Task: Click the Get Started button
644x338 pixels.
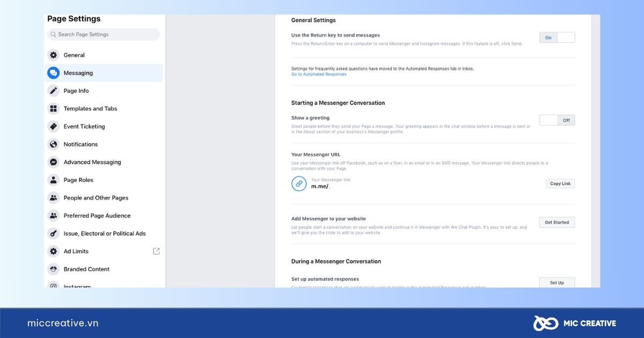Action: click(x=557, y=222)
